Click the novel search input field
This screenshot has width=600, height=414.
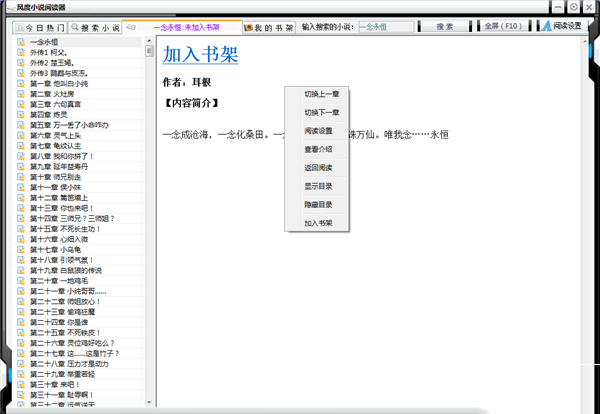pyautogui.click(x=386, y=27)
